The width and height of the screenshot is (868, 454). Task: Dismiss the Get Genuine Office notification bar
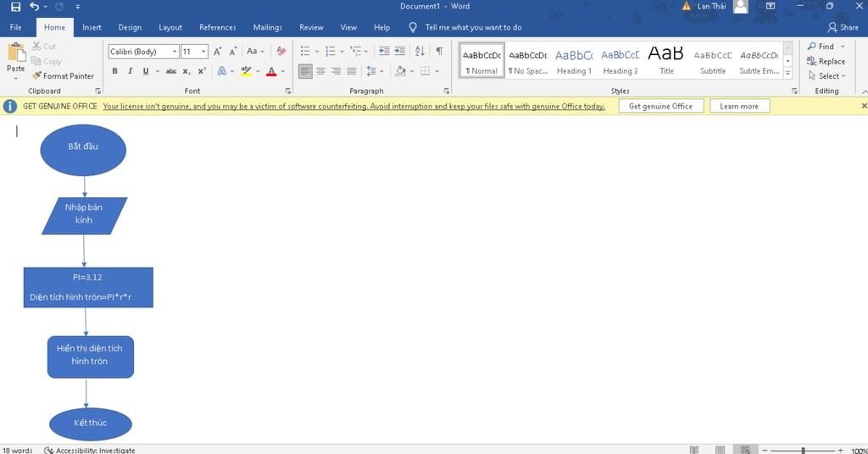click(x=864, y=106)
